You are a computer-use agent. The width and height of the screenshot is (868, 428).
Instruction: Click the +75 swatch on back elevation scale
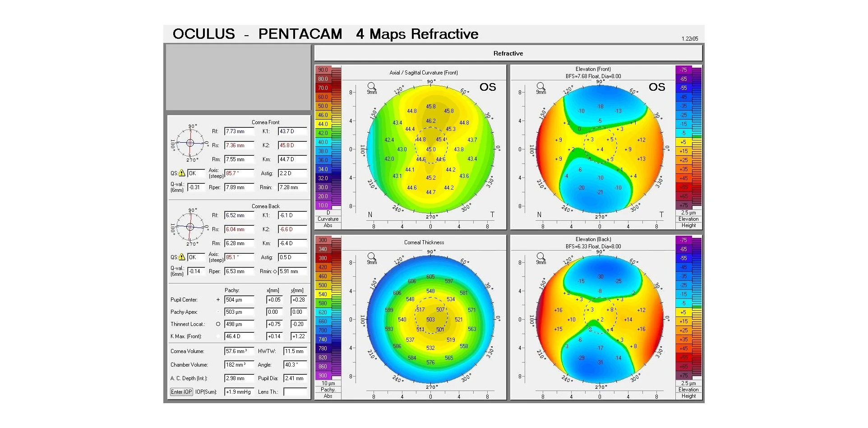(x=683, y=376)
